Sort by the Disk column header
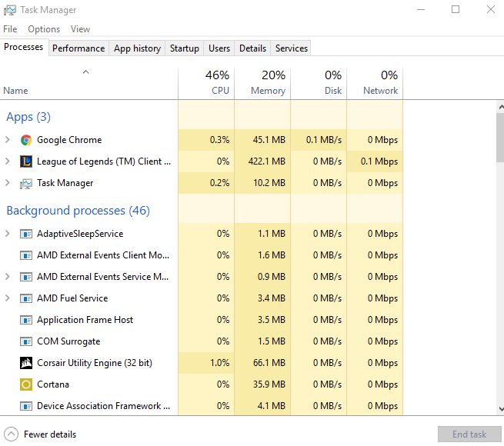 [319, 83]
